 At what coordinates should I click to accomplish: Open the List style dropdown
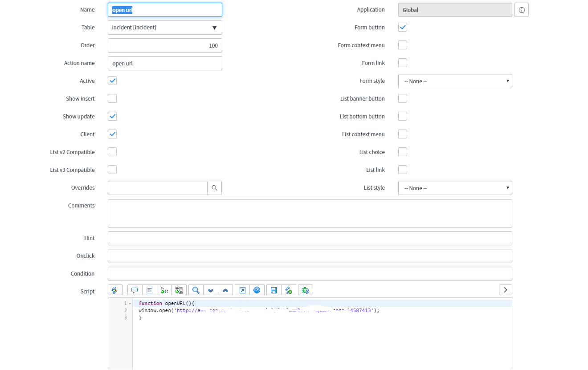pyautogui.click(x=455, y=188)
